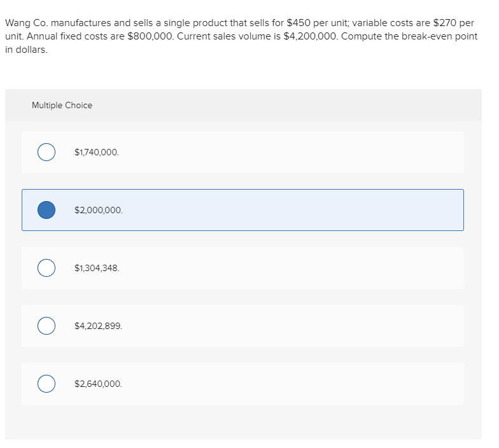Click the "Multiple Choice" section heading
The height and width of the screenshot is (448, 499).
click(x=62, y=105)
